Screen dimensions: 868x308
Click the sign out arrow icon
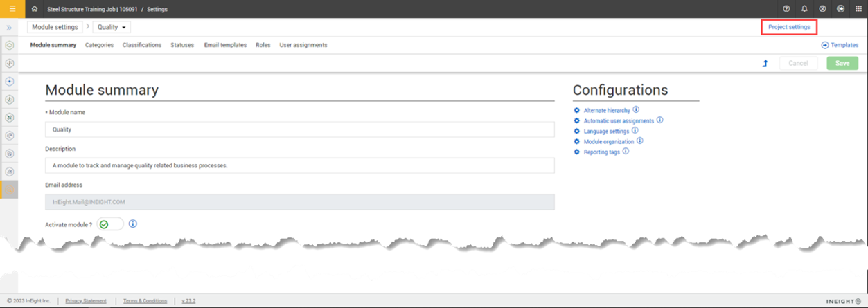(x=840, y=9)
